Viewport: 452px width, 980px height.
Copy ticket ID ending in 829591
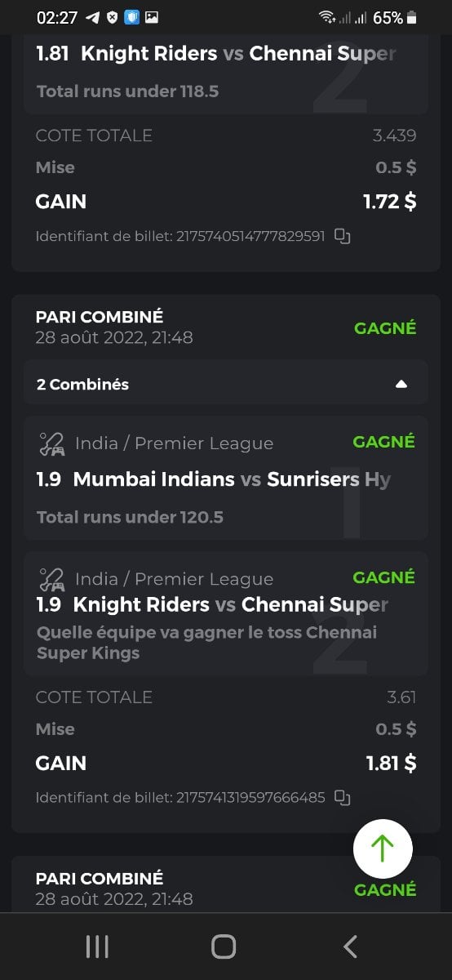(343, 237)
